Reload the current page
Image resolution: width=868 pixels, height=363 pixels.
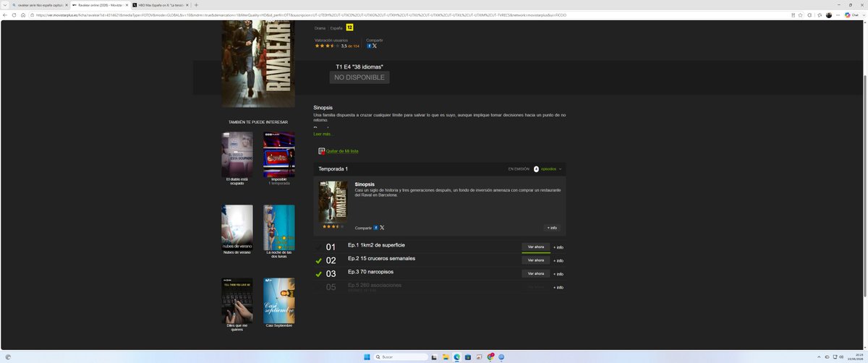[15, 14]
